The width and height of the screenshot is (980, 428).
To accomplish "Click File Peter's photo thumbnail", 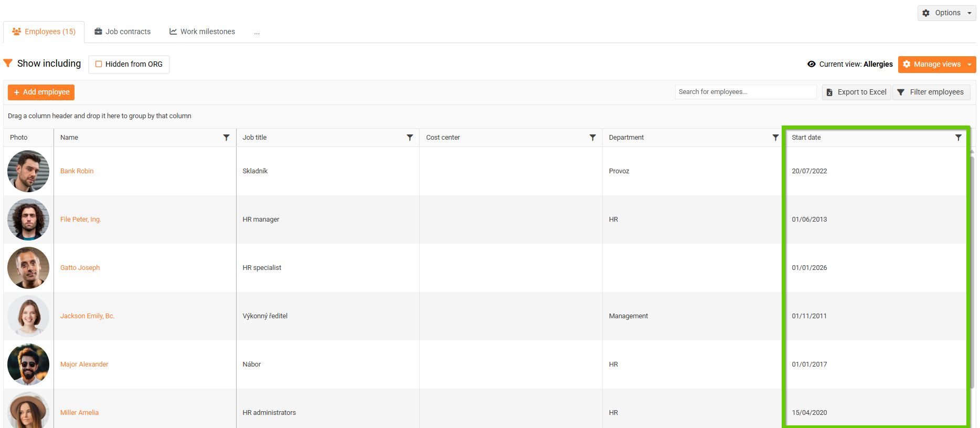I will click(x=28, y=220).
